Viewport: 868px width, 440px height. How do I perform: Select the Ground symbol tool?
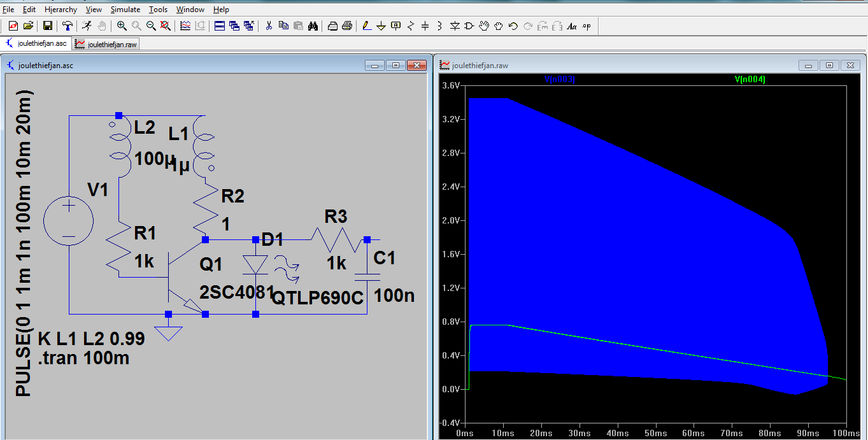pos(381,26)
